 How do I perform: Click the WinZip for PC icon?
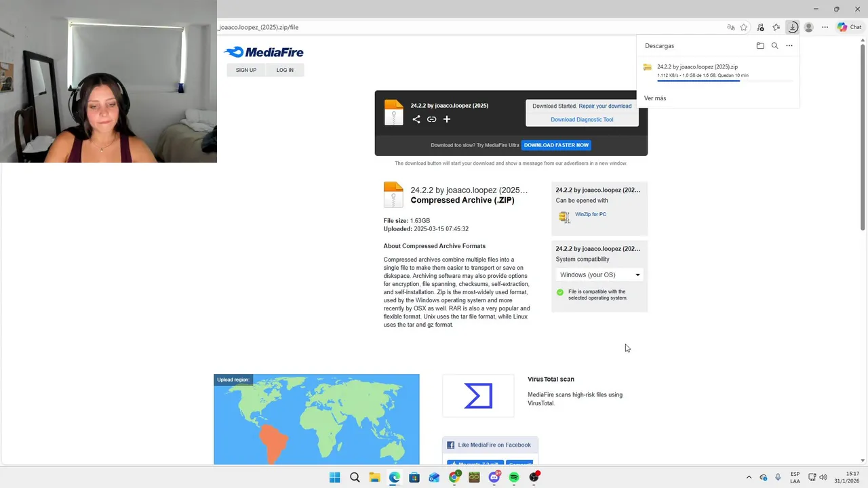(564, 217)
